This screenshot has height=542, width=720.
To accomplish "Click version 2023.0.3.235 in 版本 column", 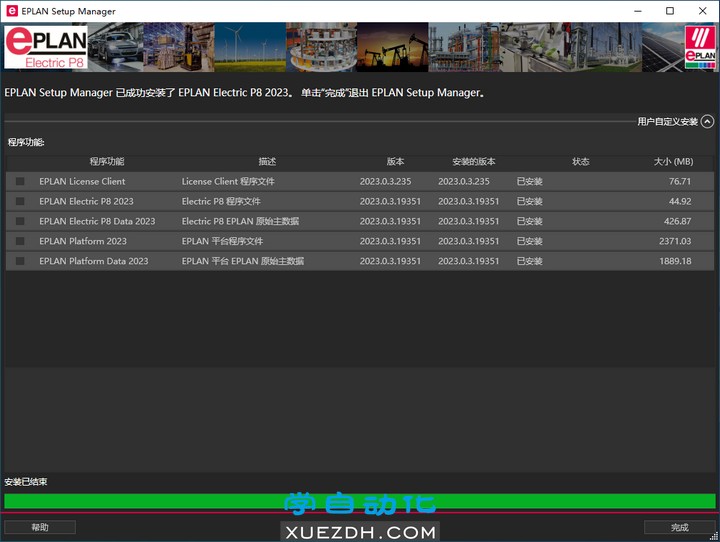I will (386, 181).
